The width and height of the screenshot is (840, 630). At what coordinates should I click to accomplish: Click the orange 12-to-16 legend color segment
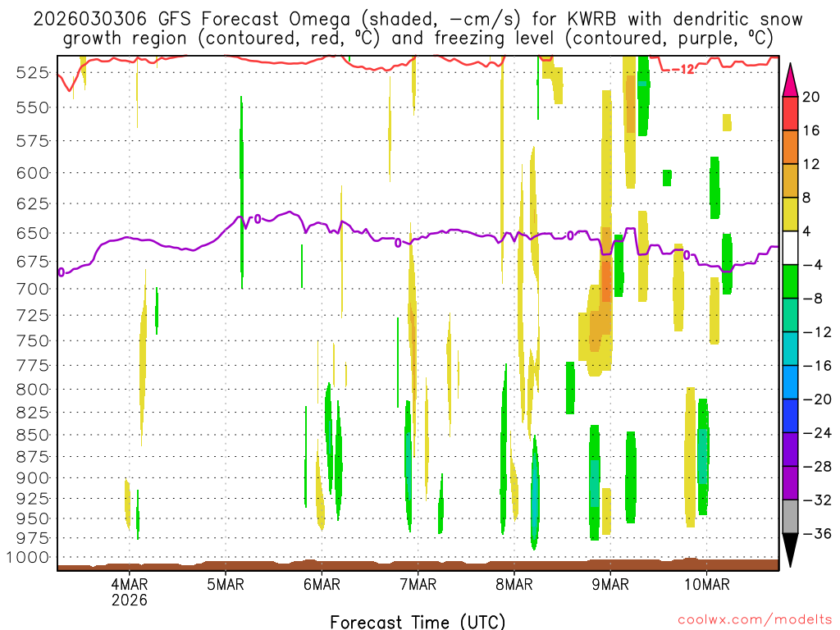790,148
